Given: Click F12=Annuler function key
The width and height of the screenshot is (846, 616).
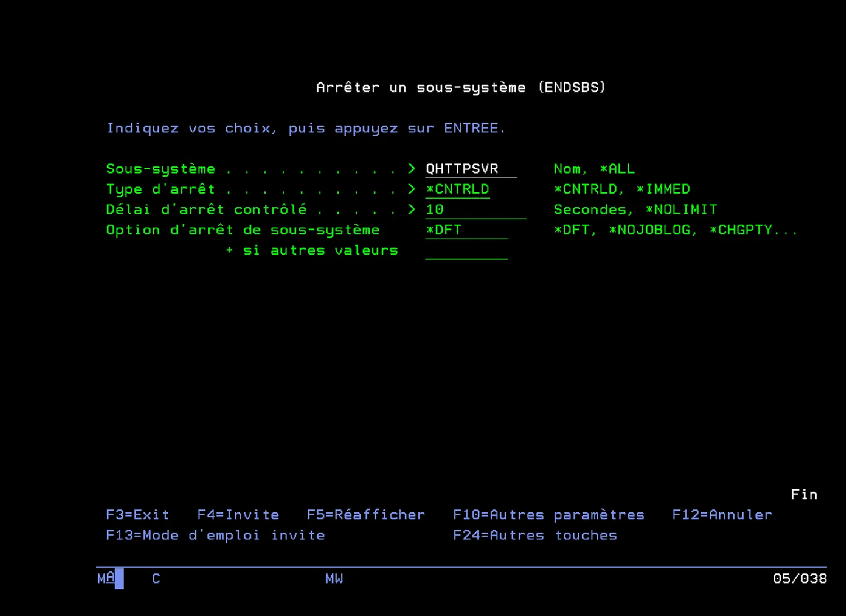Looking at the screenshot, I should pyautogui.click(x=722, y=515).
